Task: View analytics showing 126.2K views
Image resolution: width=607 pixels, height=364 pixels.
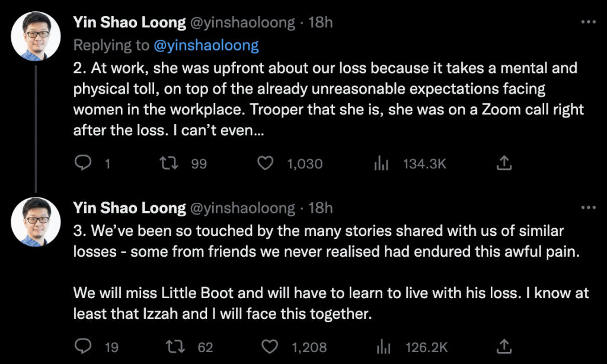Action: click(383, 346)
